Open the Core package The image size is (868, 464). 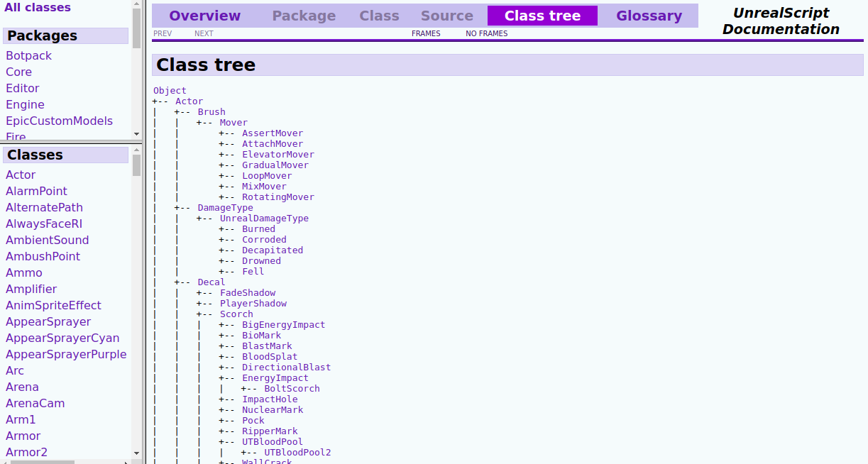click(x=18, y=72)
